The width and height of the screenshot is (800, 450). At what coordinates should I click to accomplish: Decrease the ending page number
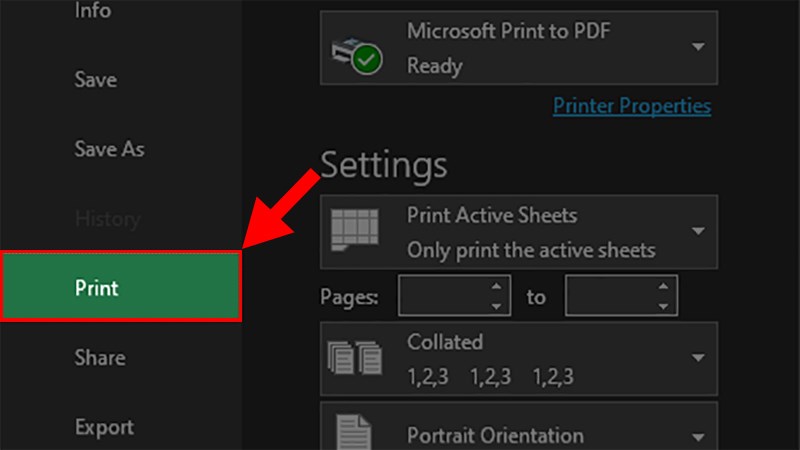pos(663,306)
